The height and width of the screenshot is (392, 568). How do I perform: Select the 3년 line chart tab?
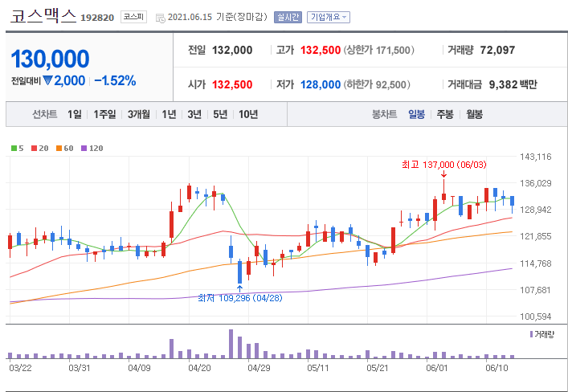tap(194, 115)
